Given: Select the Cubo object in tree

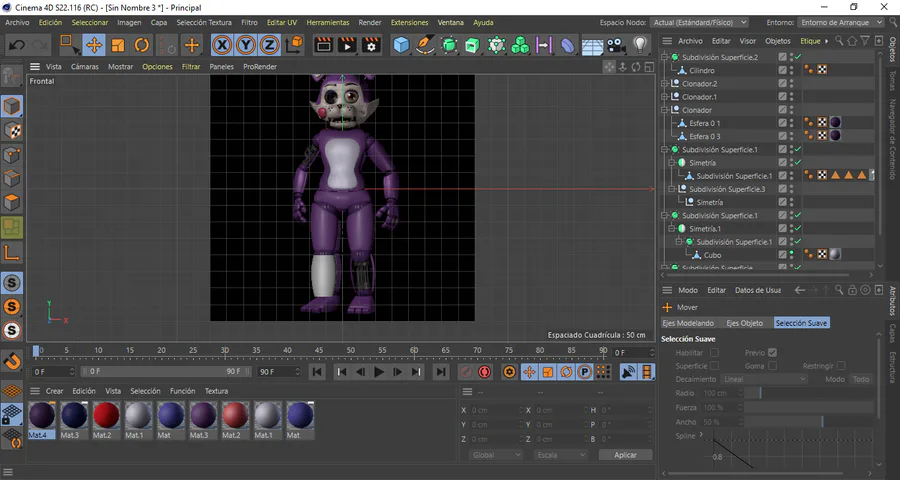Looking at the screenshot, I should 712,255.
